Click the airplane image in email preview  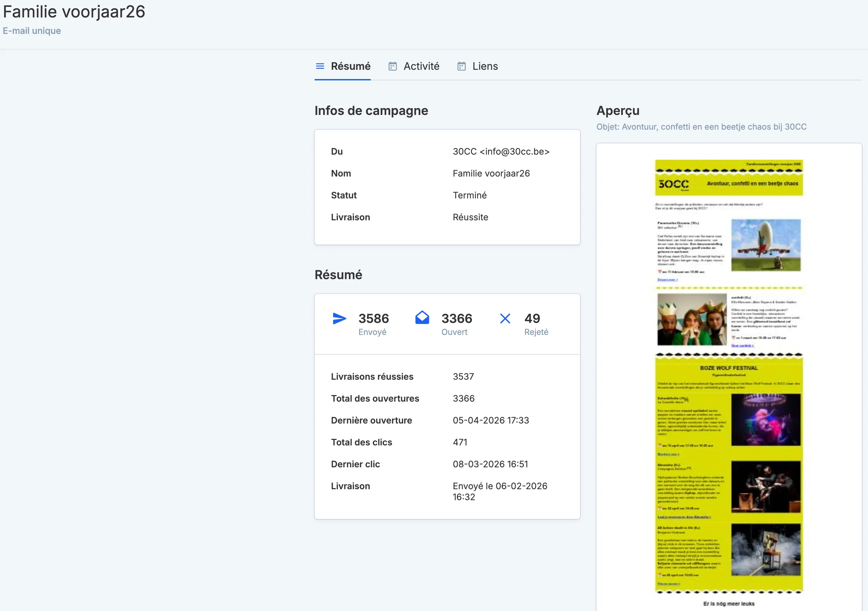coord(765,245)
